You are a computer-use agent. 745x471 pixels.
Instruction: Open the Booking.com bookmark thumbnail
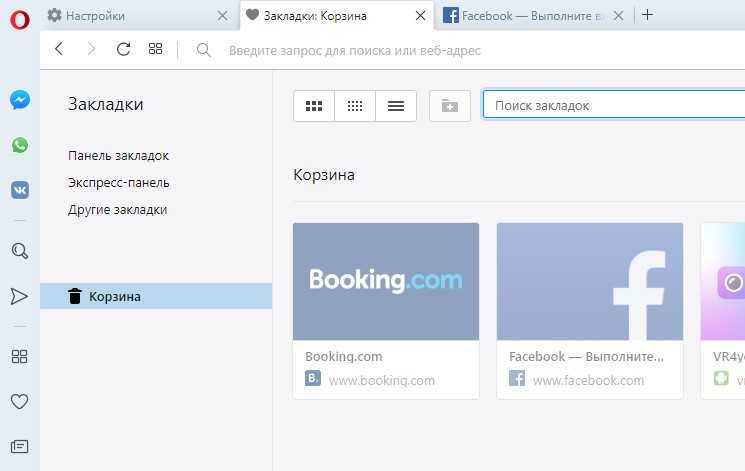[x=386, y=281]
